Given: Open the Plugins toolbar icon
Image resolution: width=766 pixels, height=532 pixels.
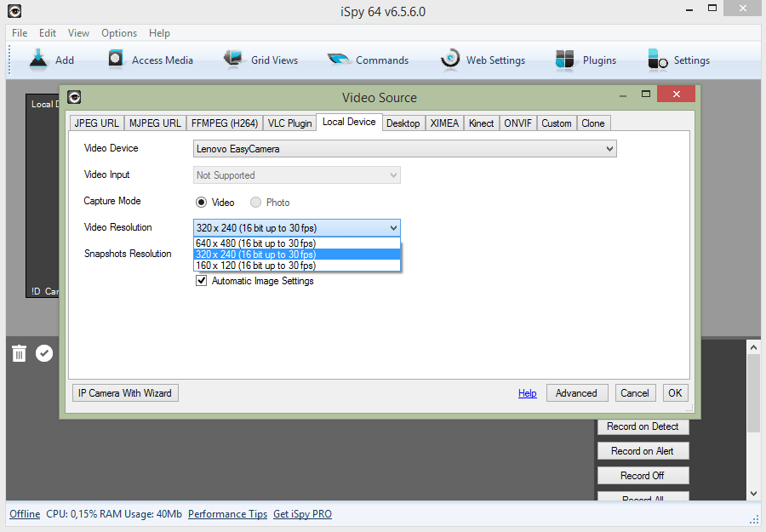Looking at the screenshot, I should click(x=566, y=60).
